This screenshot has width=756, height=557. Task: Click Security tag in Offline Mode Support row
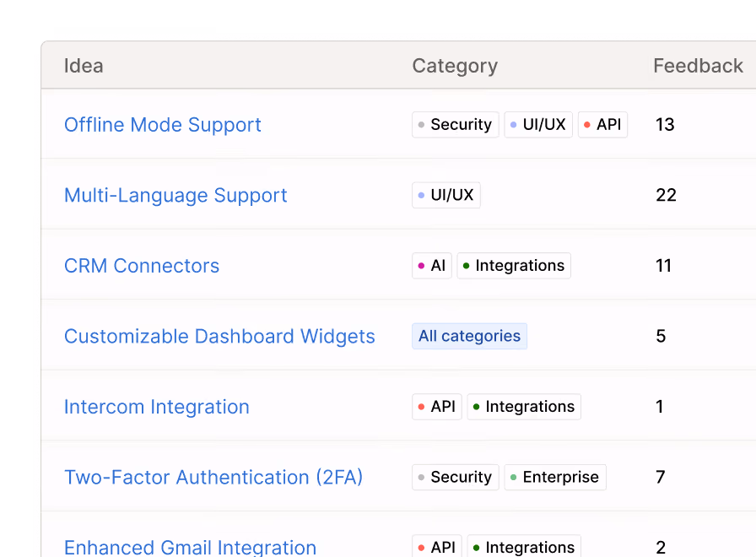click(455, 124)
